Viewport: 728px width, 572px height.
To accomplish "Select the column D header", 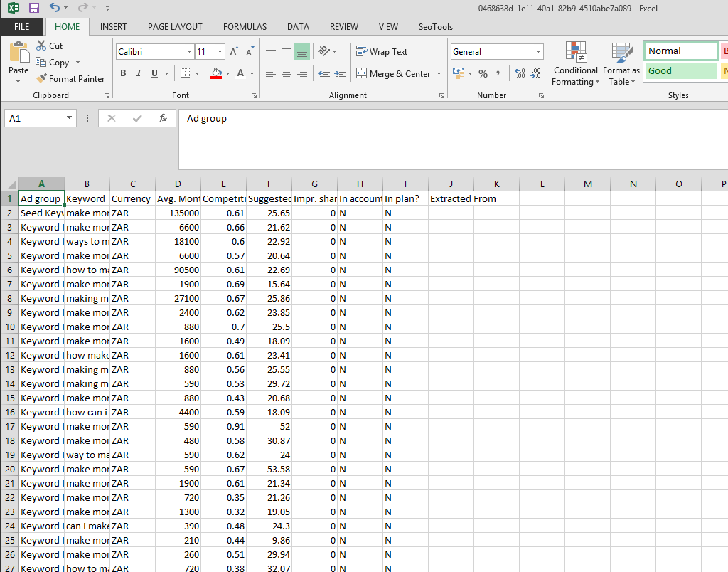I will pos(178,184).
